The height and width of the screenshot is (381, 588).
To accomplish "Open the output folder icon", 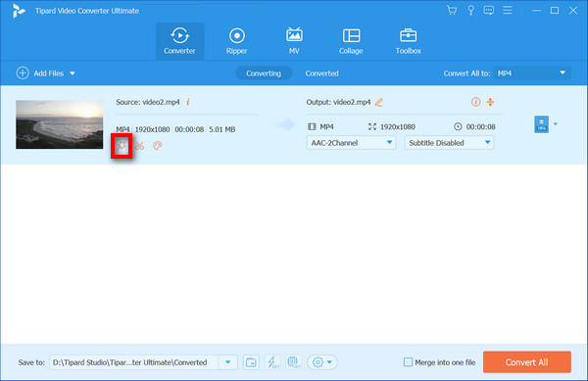I will point(251,362).
